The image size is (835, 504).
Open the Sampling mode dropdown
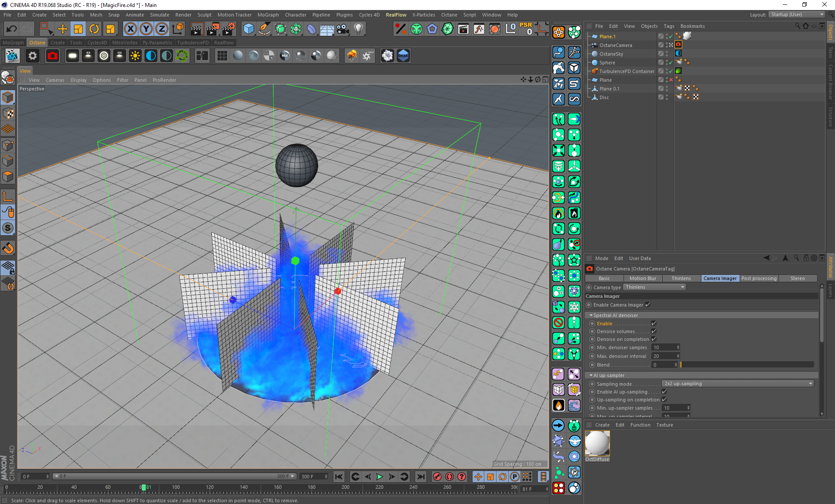(x=738, y=384)
